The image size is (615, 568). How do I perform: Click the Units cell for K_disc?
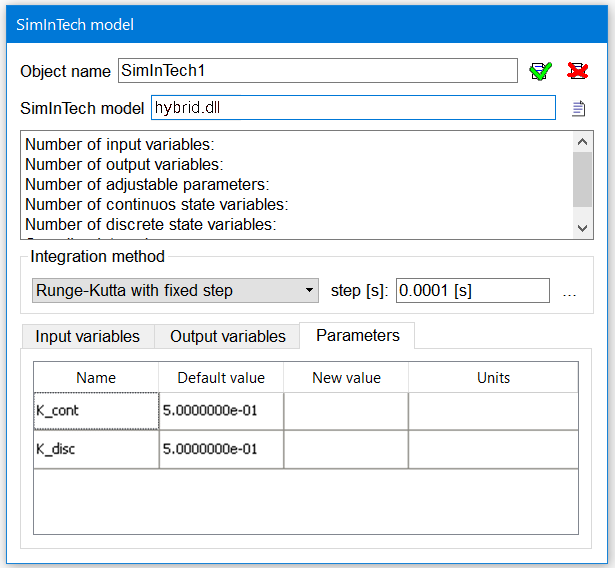(x=493, y=449)
